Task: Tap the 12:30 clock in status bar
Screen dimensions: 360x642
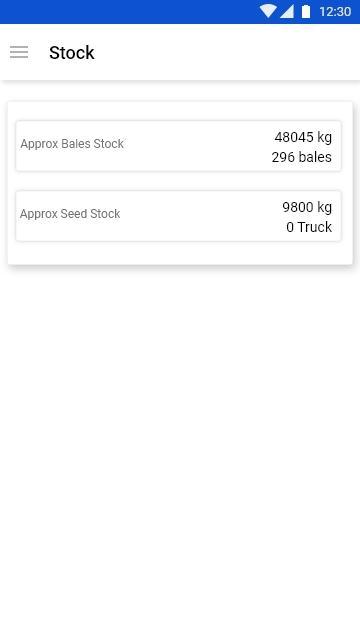Action: click(x=335, y=11)
